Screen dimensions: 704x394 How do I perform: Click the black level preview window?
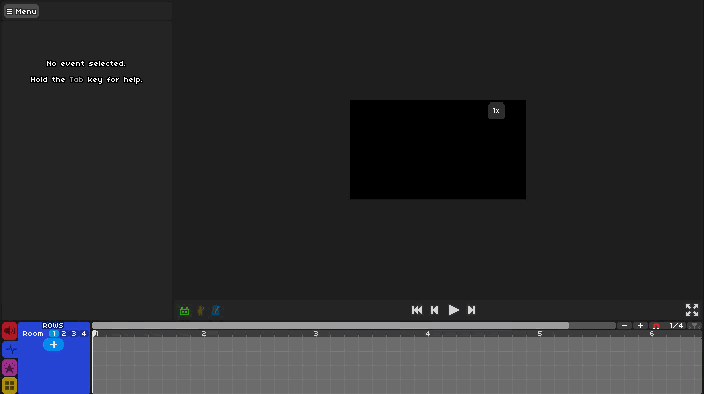pyautogui.click(x=438, y=149)
